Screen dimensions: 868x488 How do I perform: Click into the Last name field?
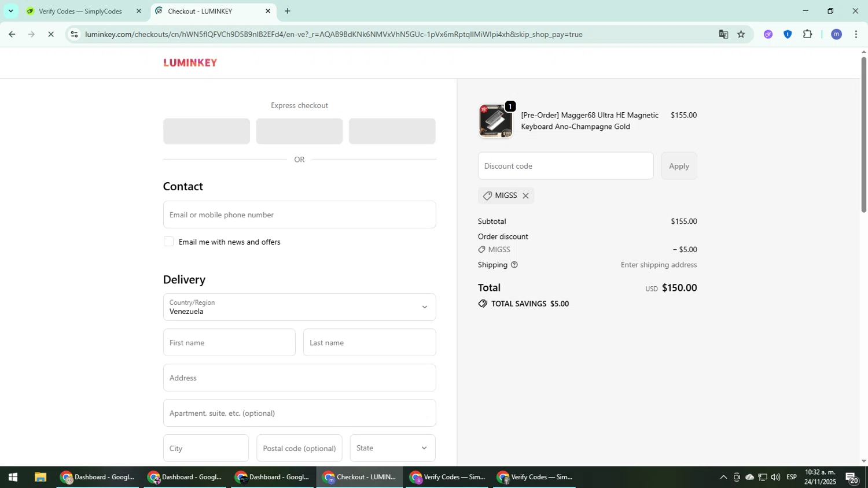(369, 342)
